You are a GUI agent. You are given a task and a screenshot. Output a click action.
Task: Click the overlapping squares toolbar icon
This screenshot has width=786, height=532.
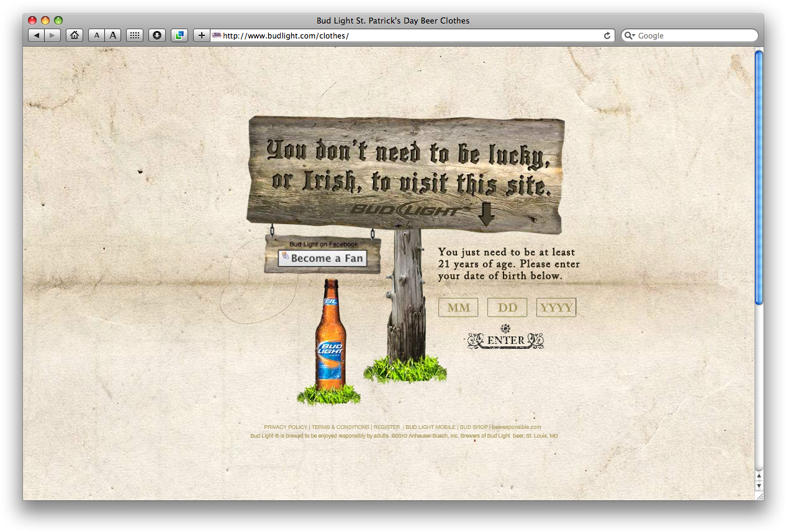pos(179,35)
